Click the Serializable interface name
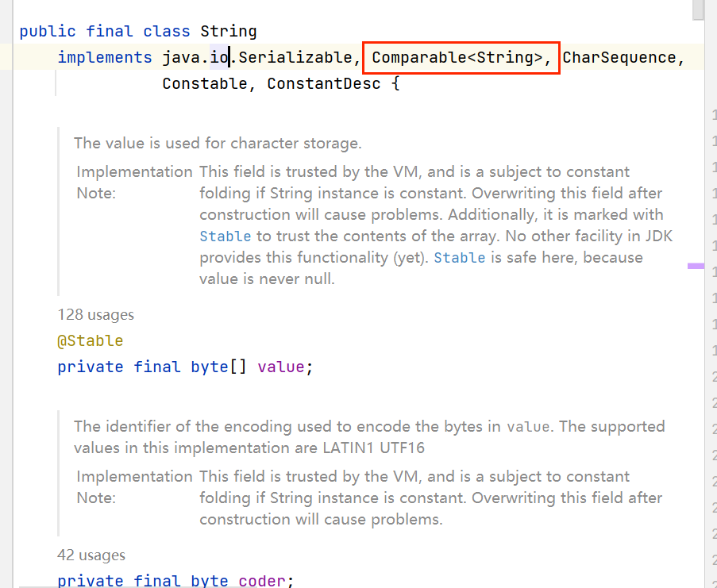Viewport: 717px width, 588px height. [x=295, y=58]
